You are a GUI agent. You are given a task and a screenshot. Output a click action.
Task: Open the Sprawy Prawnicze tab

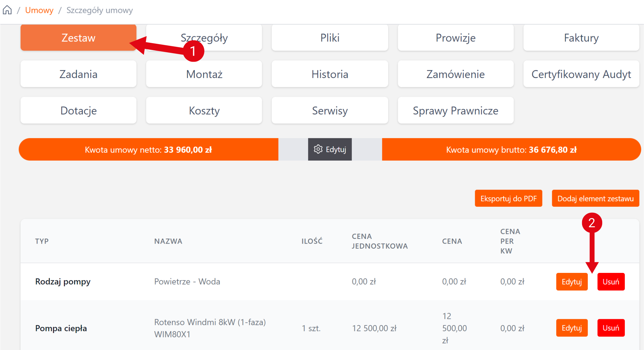tap(455, 111)
